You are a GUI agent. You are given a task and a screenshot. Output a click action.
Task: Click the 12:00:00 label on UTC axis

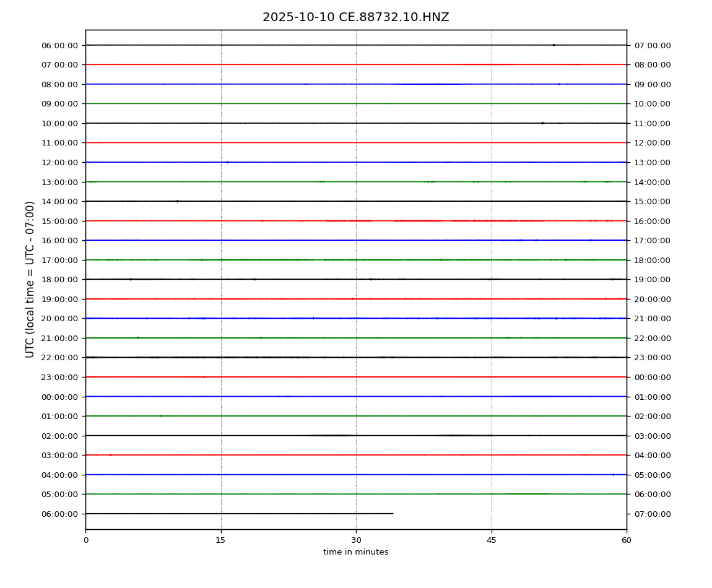click(x=60, y=162)
